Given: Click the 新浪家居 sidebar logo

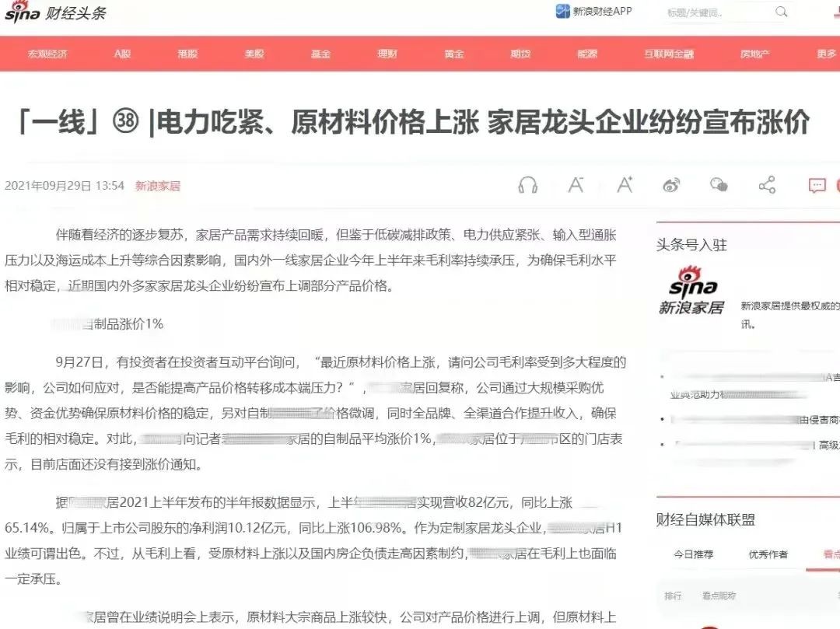Looking at the screenshot, I should (x=692, y=291).
